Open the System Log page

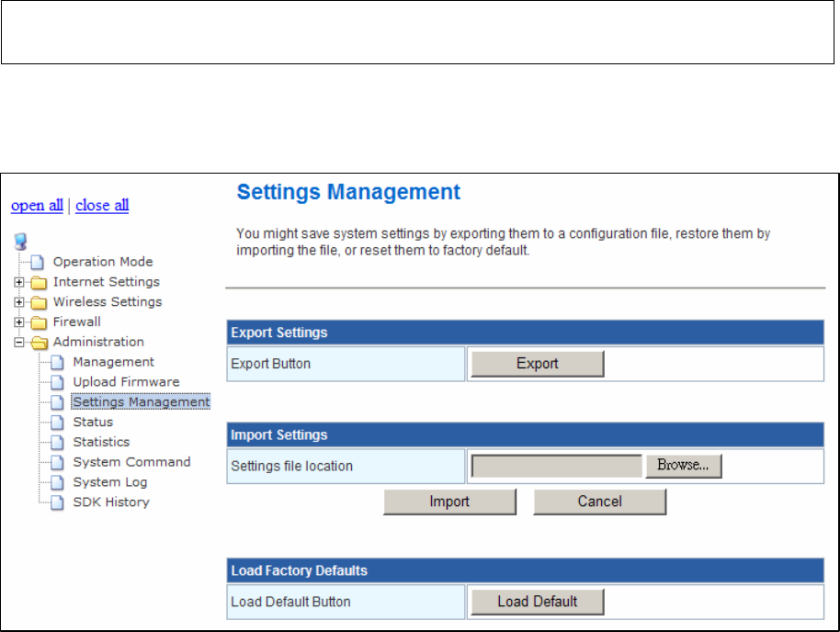click(x=109, y=482)
